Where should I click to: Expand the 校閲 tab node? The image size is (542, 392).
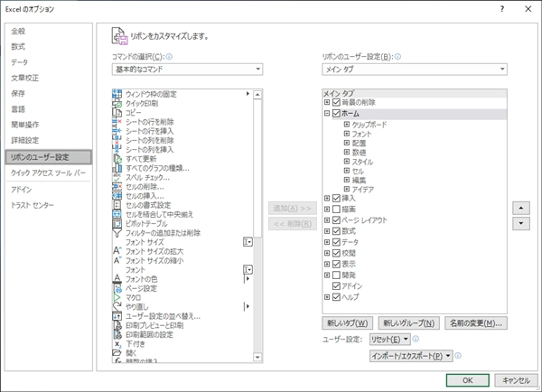pyautogui.click(x=327, y=253)
